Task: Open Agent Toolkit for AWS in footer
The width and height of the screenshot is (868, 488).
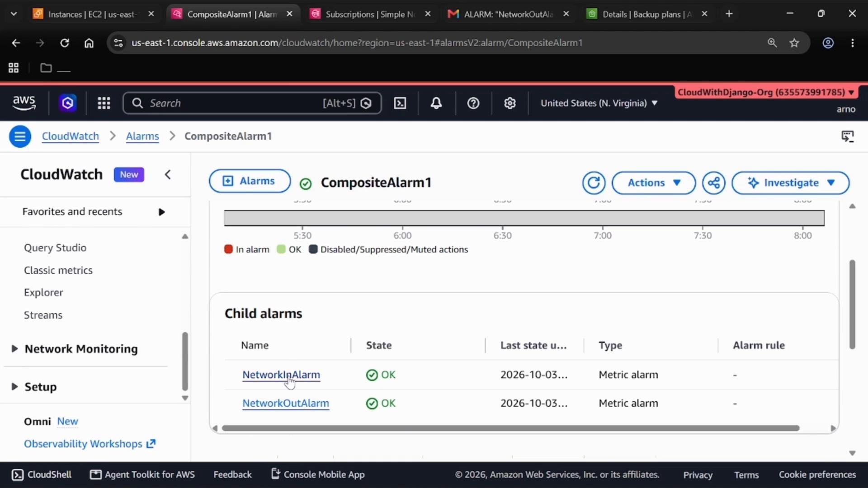Action: pyautogui.click(x=142, y=474)
